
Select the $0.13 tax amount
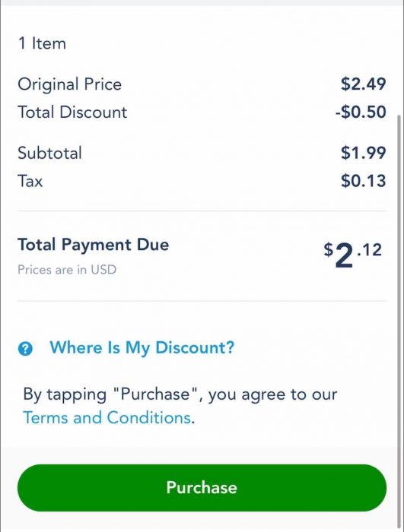point(363,181)
